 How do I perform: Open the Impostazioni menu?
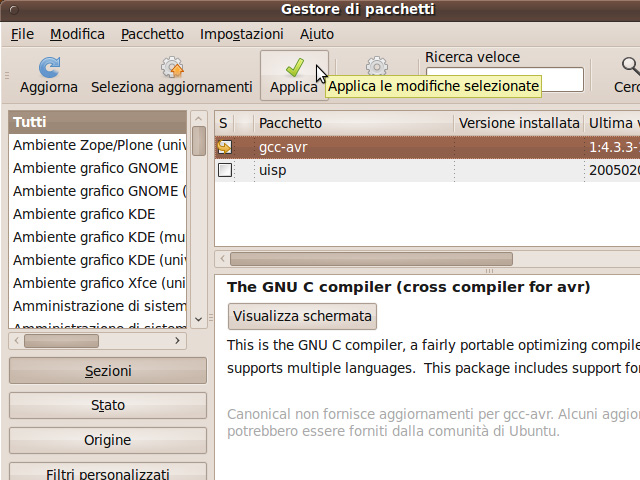[241, 34]
